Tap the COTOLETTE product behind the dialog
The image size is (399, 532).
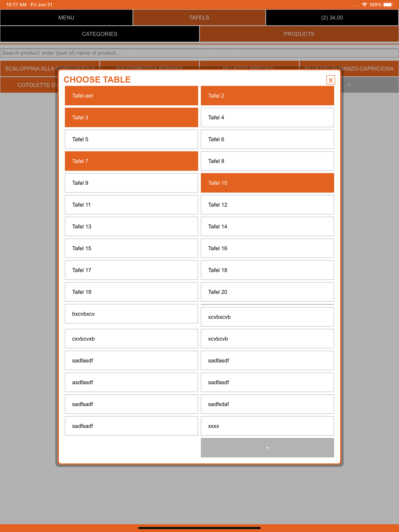click(x=29, y=85)
